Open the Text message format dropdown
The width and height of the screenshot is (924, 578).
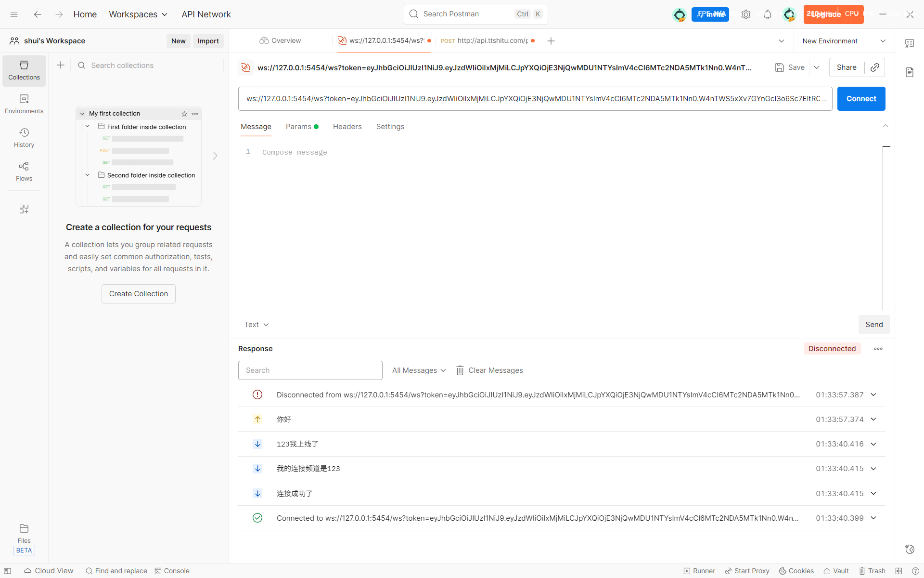pyautogui.click(x=256, y=325)
